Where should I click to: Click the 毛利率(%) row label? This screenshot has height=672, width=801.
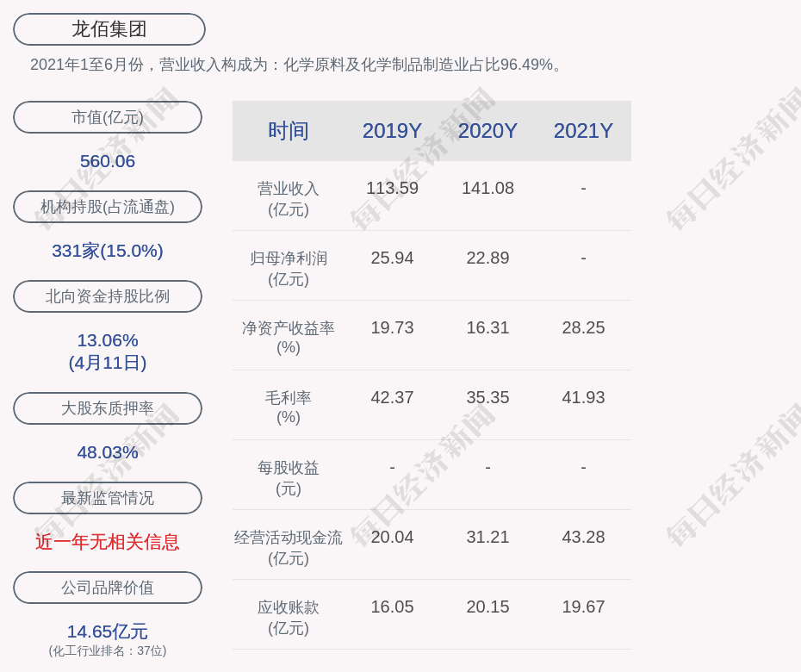click(289, 408)
